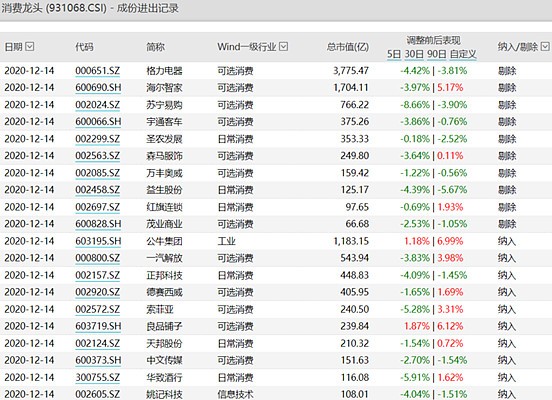Click 纳入 status in 公牛集团 row

tap(507, 241)
